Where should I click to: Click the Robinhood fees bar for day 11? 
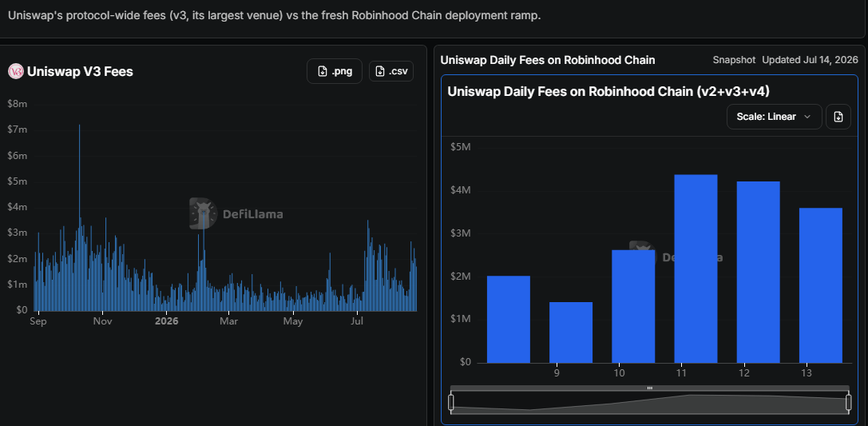[696, 269]
